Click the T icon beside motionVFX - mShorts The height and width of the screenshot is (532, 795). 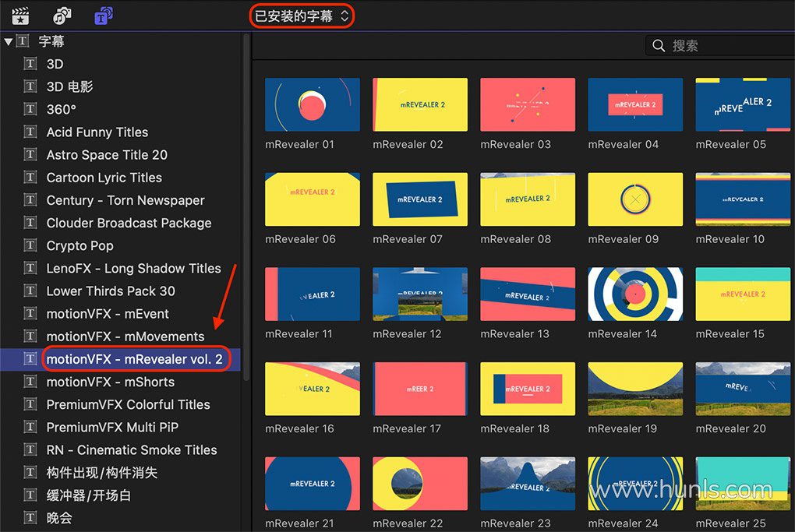click(30, 382)
